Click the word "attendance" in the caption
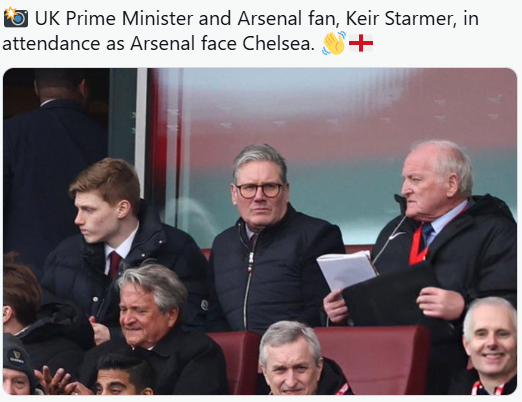The width and height of the screenshot is (522, 402). coord(51,44)
